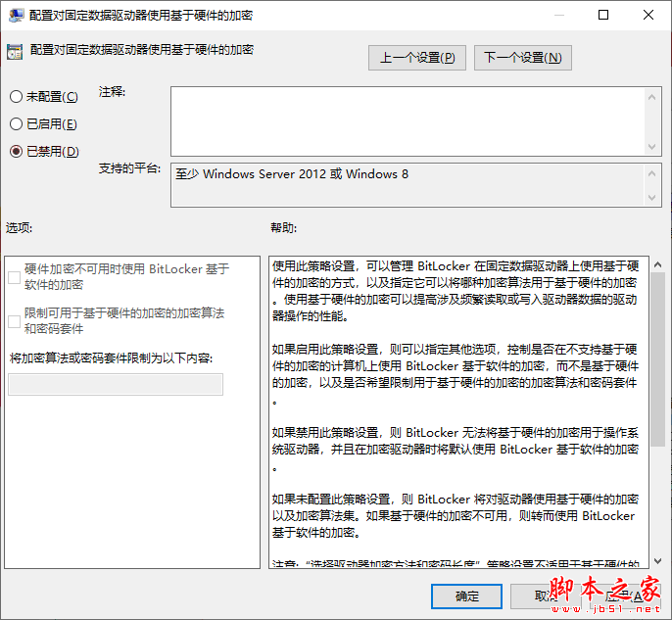Viewport: 672px width, 620px height.
Task: Maximize the policy dialog window
Action: (x=603, y=15)
